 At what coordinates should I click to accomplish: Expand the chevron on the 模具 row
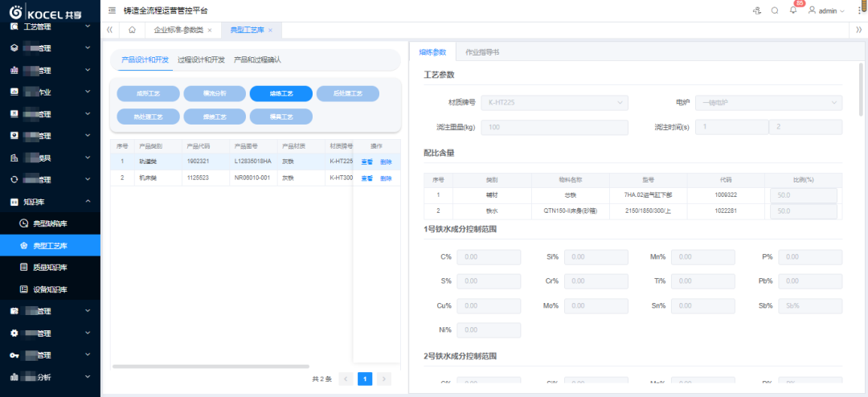88,158
